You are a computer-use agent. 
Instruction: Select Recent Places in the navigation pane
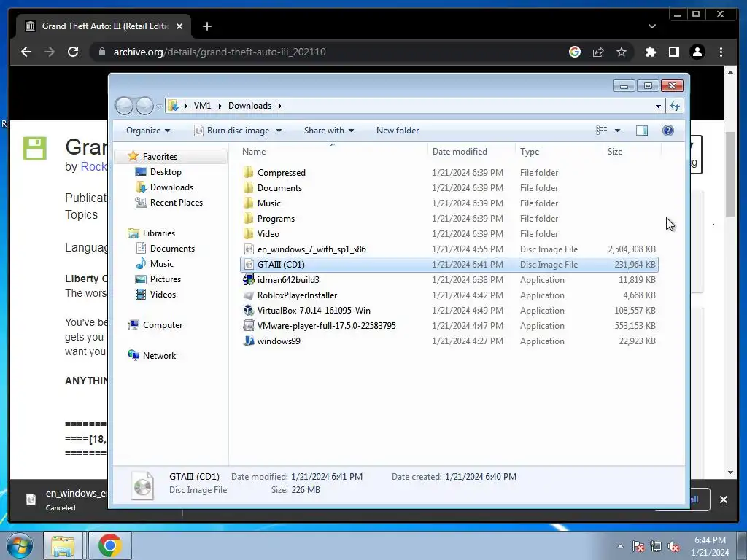(177, 203)
